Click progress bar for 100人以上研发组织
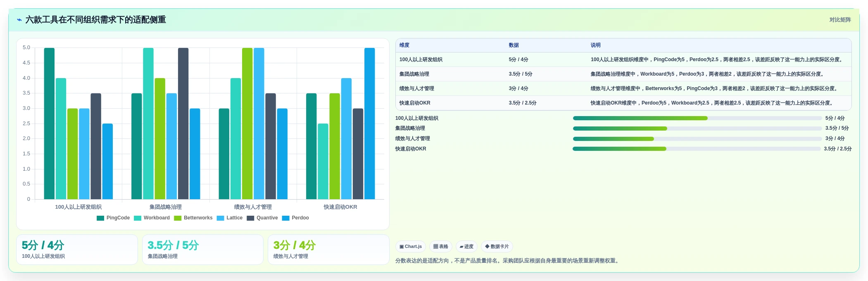The height and width of the screenshot is (281, 868). [697, 118]
